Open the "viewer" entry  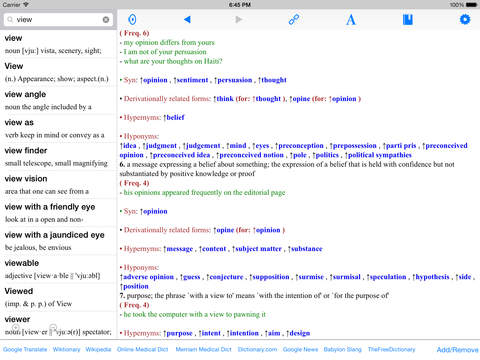[x=58, y=325]
